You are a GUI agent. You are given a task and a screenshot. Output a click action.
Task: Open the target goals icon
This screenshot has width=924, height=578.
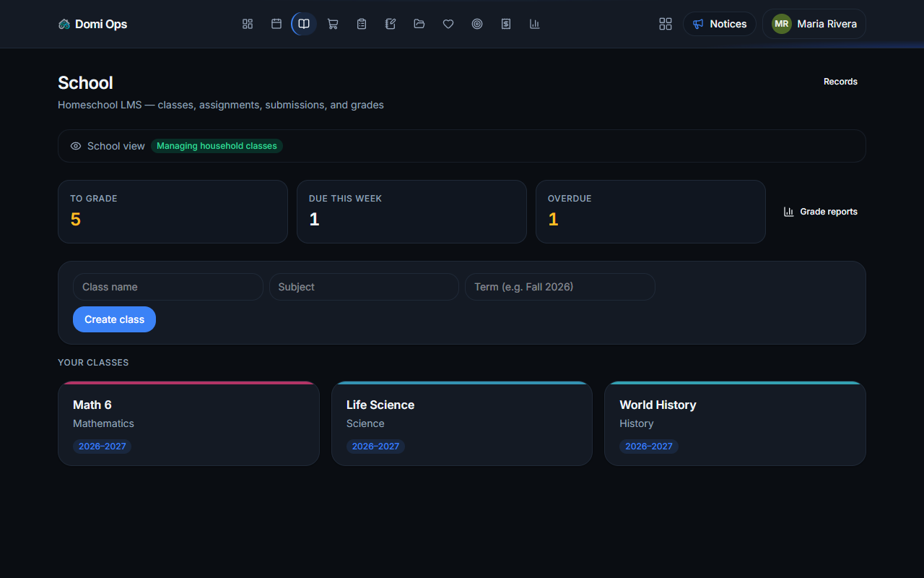(477, 24)
